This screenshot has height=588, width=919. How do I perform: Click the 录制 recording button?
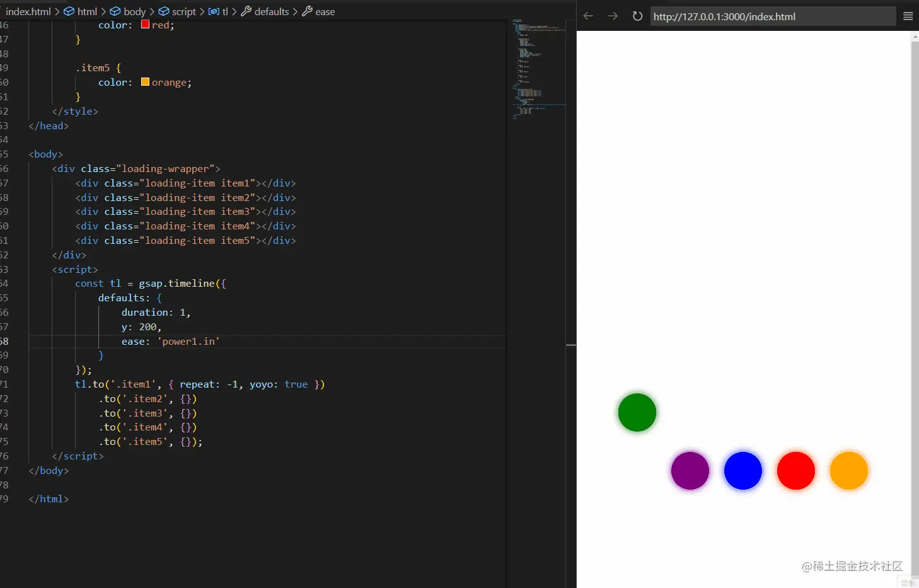(908, 582)
